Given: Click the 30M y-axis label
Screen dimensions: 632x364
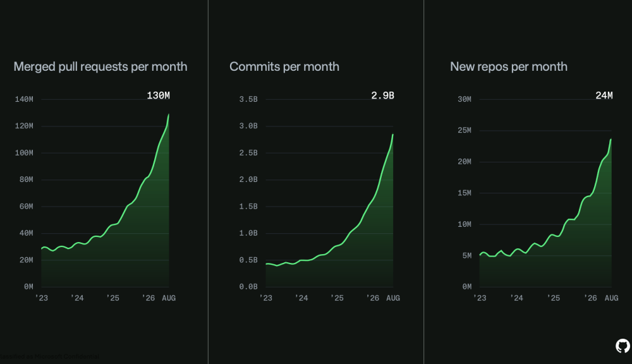Looking at the screenshot, I should (465, 99).
